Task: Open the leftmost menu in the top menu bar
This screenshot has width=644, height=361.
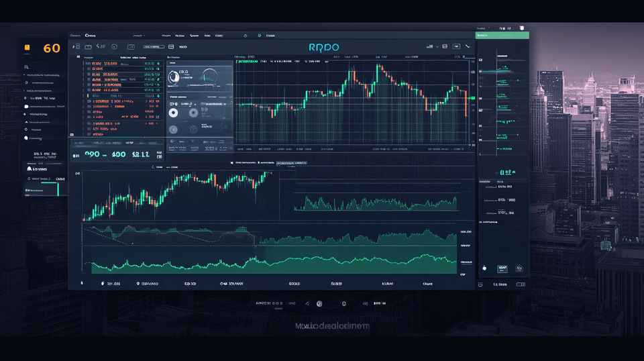Action: click(75, 35)
